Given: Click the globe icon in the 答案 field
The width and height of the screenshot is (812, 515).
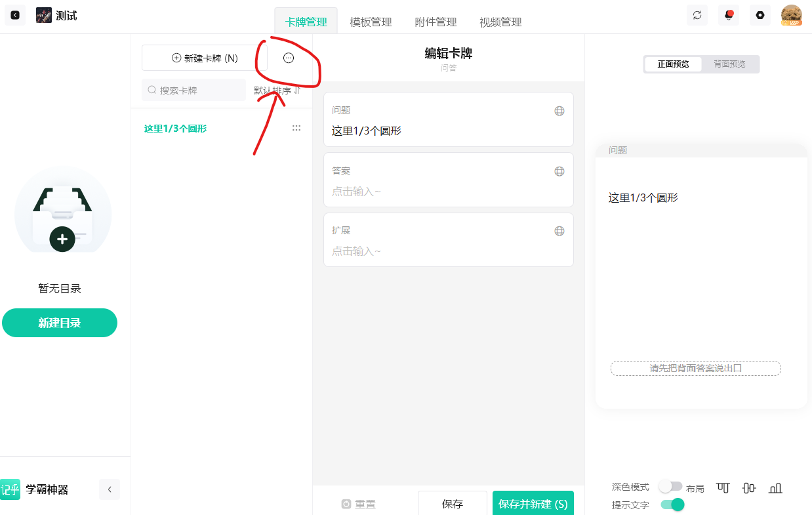Looking at the screenshot, I should click(559, 171).
